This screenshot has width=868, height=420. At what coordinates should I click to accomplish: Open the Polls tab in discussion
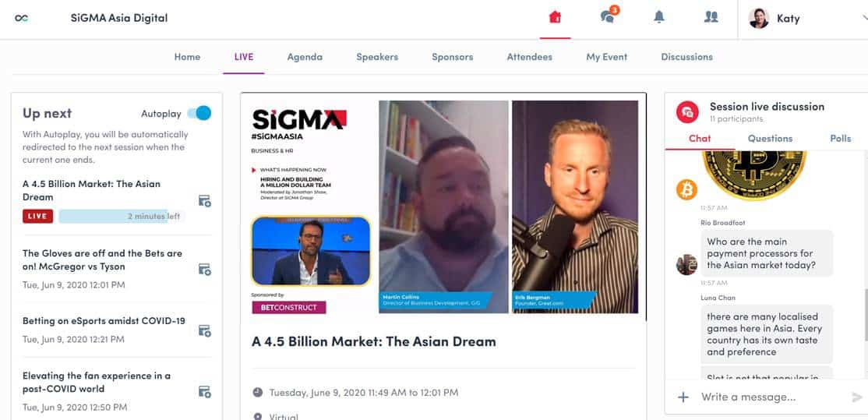tap(840, 139)
